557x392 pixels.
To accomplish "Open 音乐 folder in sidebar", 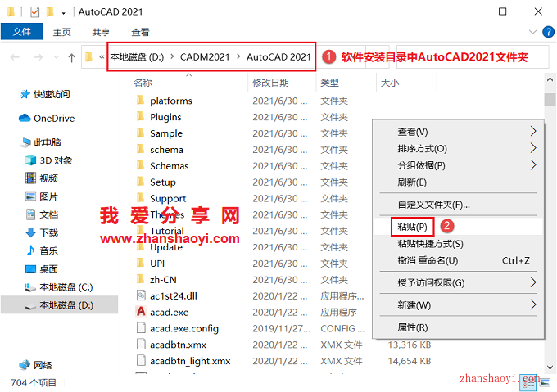I will coord(42,250).
